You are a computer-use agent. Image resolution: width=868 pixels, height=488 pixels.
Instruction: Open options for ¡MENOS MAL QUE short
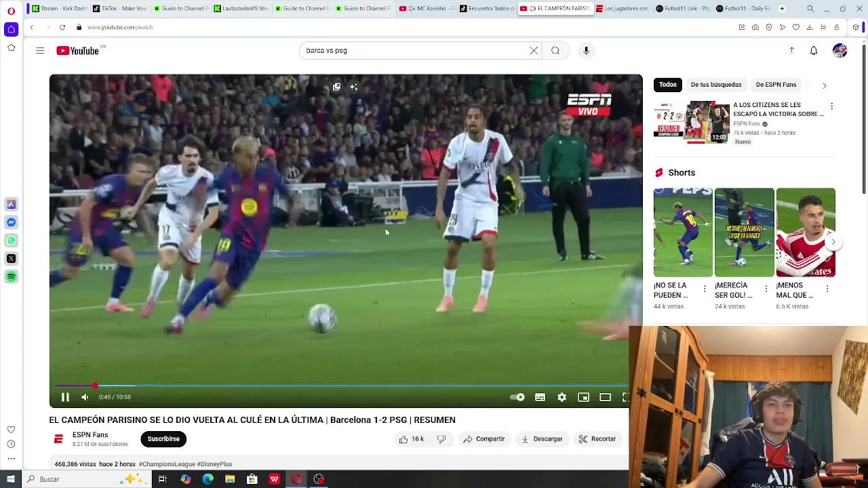tap(827, 289)
